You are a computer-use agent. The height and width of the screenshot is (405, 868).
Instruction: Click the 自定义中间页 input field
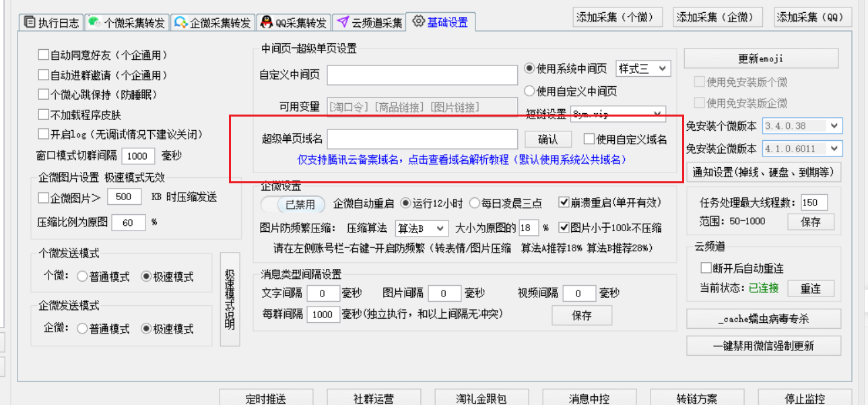422,75
